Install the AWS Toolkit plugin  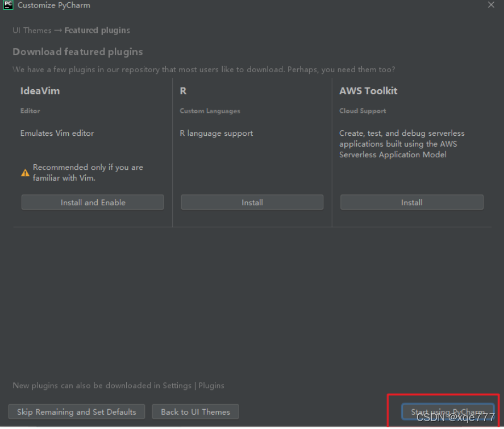pyautogui.click(x=412, y=202)
